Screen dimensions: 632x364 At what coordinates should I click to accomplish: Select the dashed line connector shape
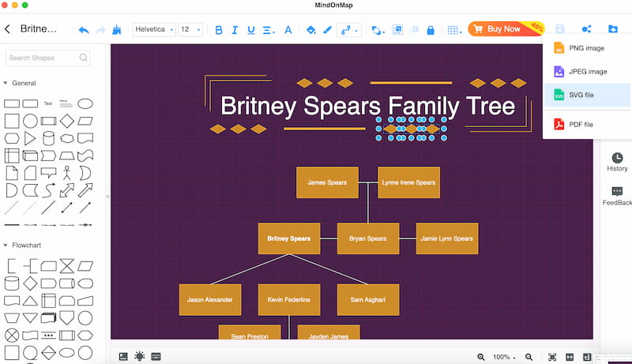click(30, 208)
